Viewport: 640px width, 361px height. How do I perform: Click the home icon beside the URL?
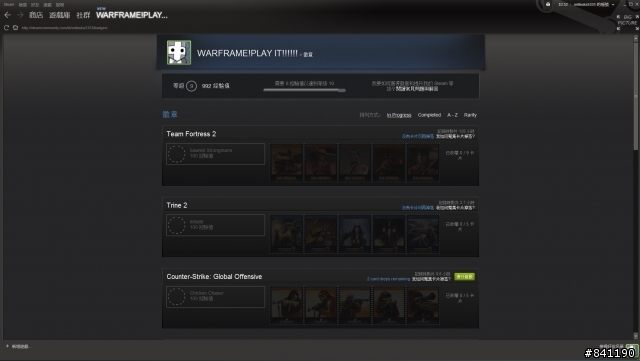pyautogui.click(x=16, y=28)
